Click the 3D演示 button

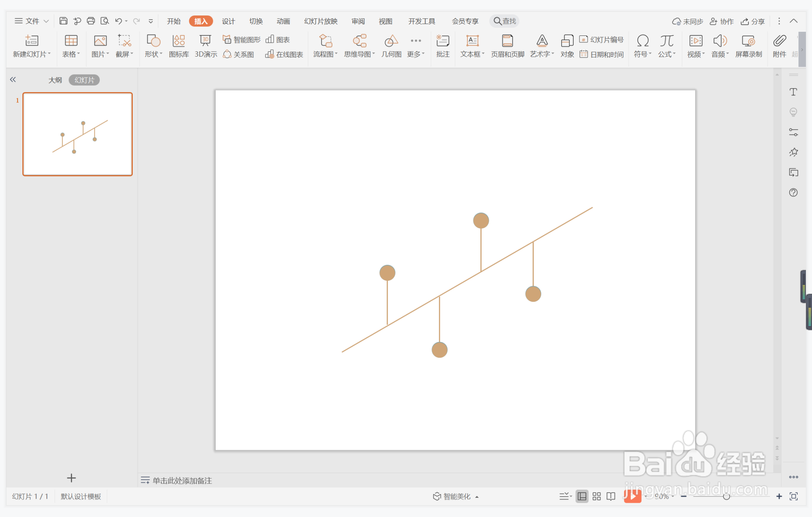pos(206,46)
